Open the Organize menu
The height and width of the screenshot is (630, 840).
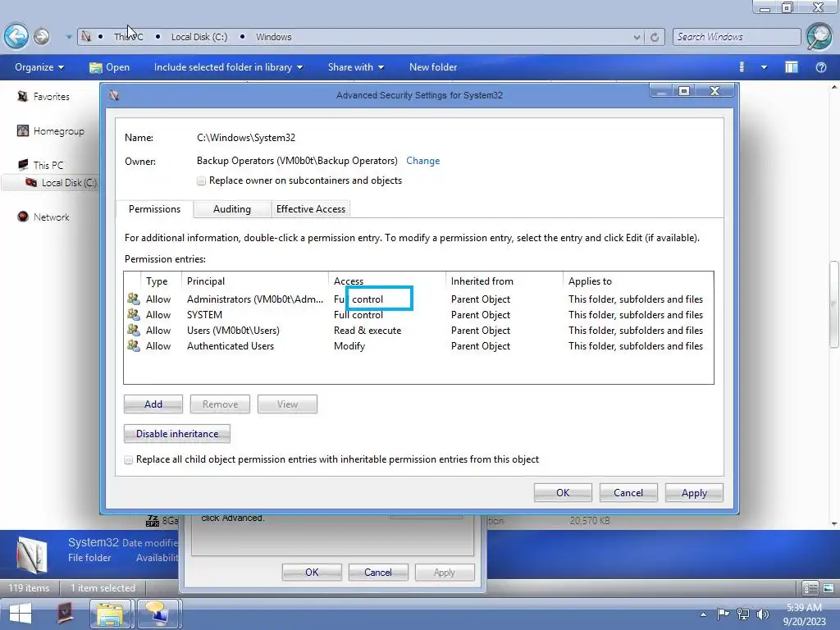(x=39, y=67)
